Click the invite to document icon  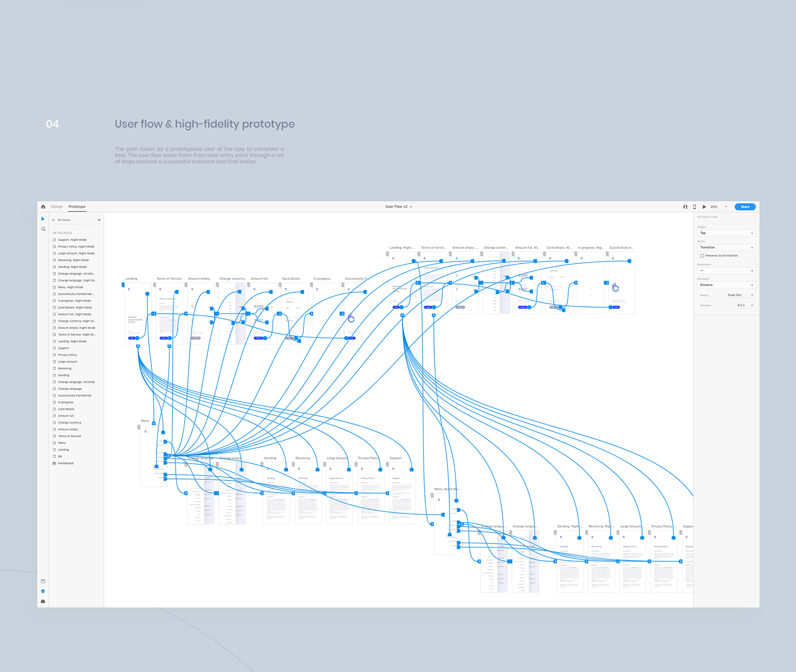pyautogui.click(x=685, y=207)
